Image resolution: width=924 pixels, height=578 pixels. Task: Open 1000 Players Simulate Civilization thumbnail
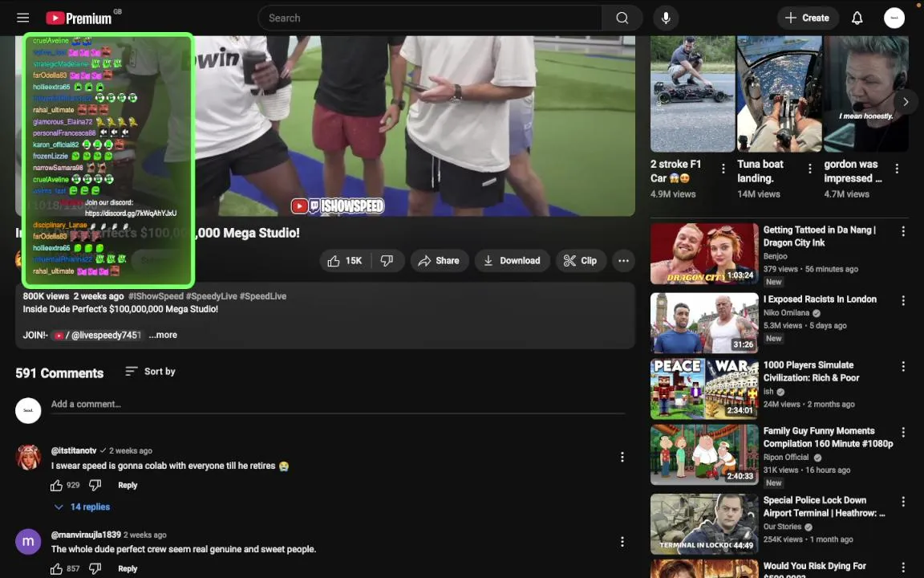[704, 389]
